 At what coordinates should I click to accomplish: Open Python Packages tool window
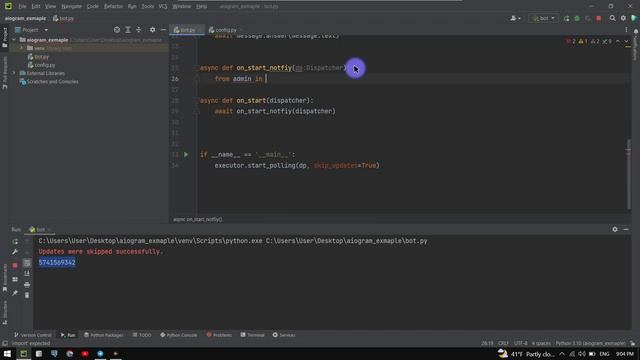(104, 335)
